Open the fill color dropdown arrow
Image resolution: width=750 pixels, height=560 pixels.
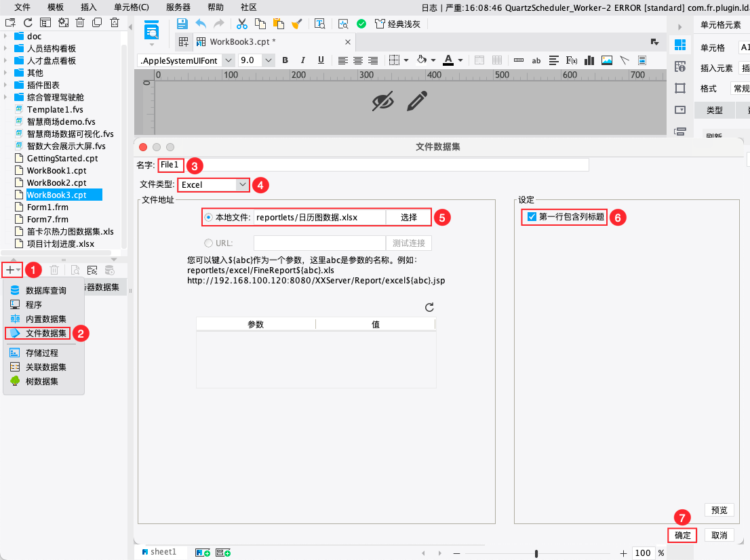coord(433,60)
